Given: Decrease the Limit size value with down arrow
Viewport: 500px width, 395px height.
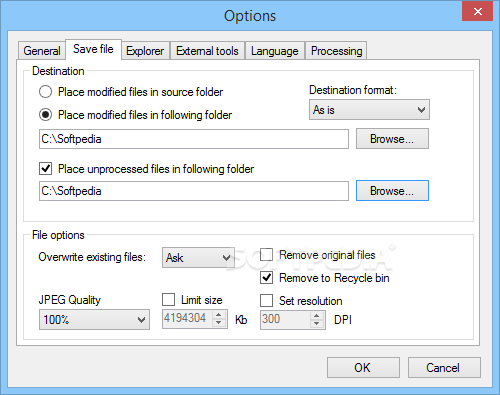Looking at the screenshot, I should click(219, 323).
